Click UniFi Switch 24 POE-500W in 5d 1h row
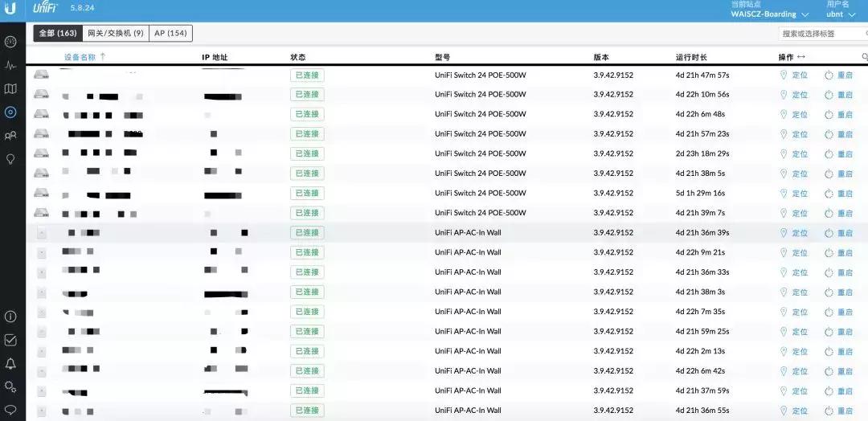Viewport: 868px width, 421px height. click(481, 193)
